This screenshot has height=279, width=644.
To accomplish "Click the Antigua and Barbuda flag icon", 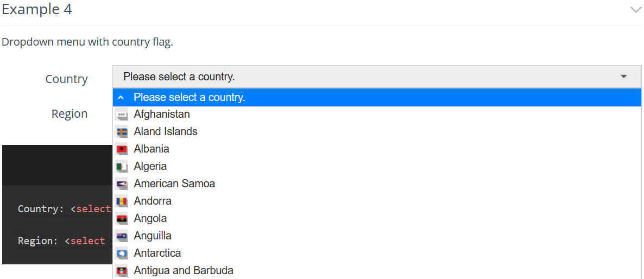I will 122,271.
